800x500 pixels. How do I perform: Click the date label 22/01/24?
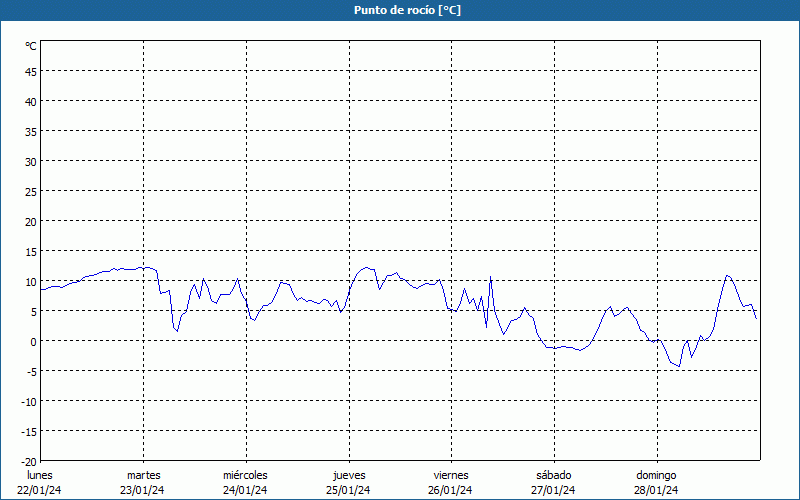(39, 490)
